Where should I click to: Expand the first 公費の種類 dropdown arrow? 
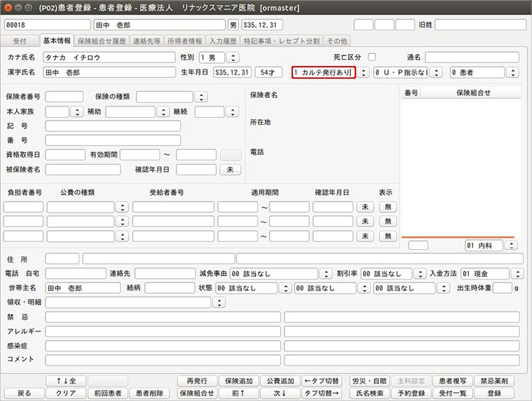122,207
